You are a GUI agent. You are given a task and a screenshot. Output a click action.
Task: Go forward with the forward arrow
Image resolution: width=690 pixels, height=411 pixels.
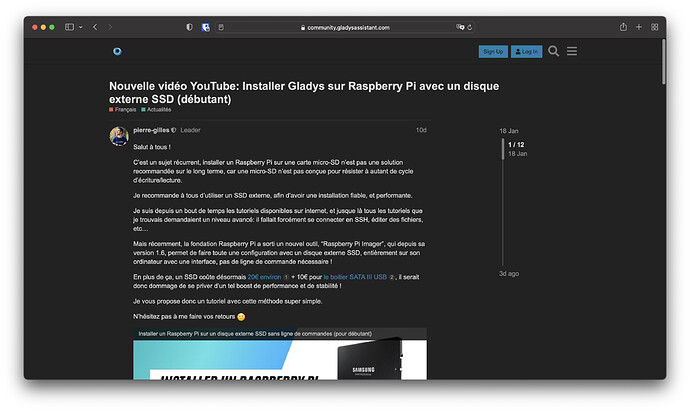click(110, 27)
